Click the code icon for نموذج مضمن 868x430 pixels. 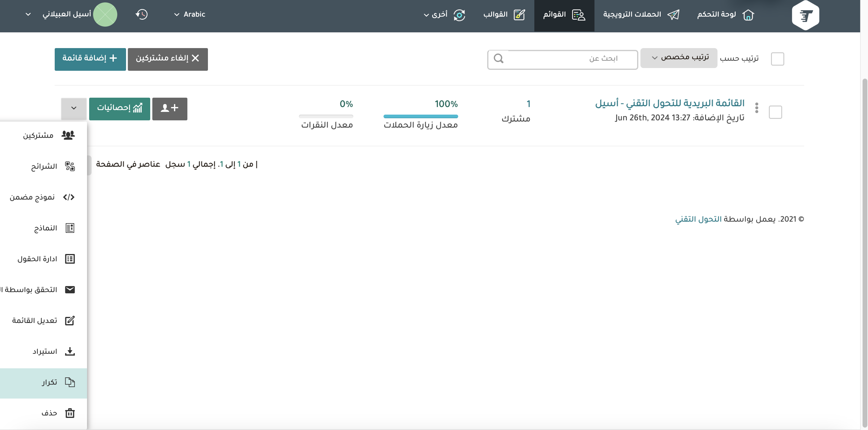tap(69, 197)
